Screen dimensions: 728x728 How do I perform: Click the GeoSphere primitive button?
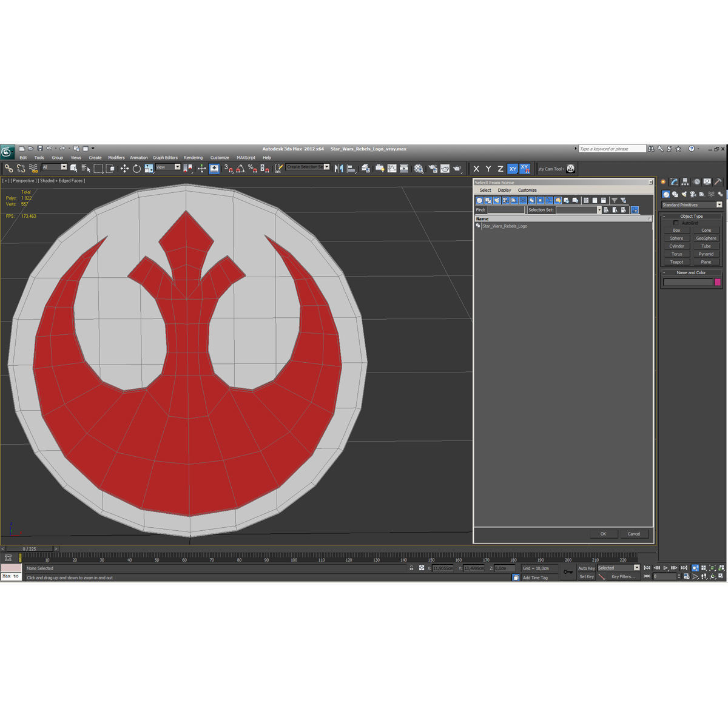(x=706, y=238)
